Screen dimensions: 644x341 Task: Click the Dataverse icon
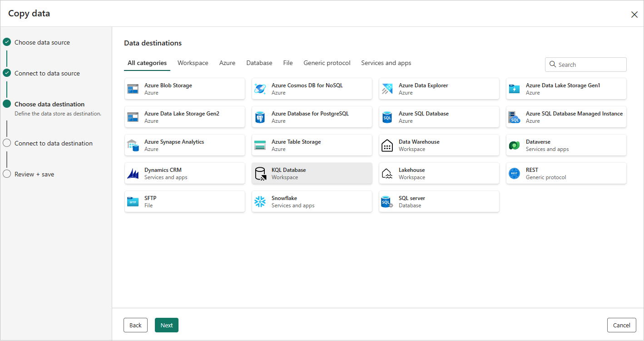514,145
